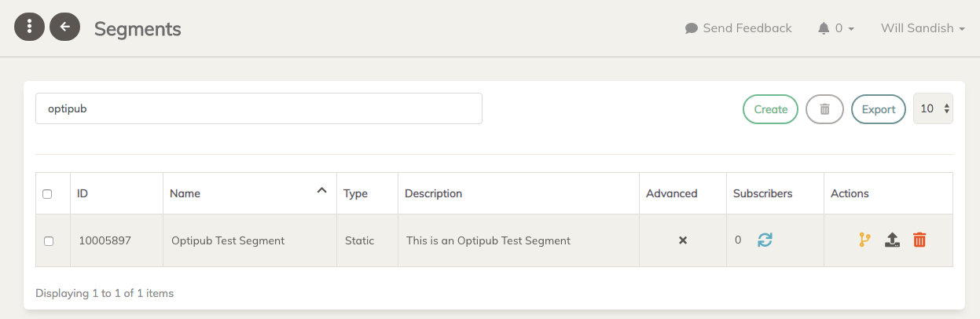Click the Send Feedback speech bubble
Viewport: 980px width, 319px height.
point(692,28)
